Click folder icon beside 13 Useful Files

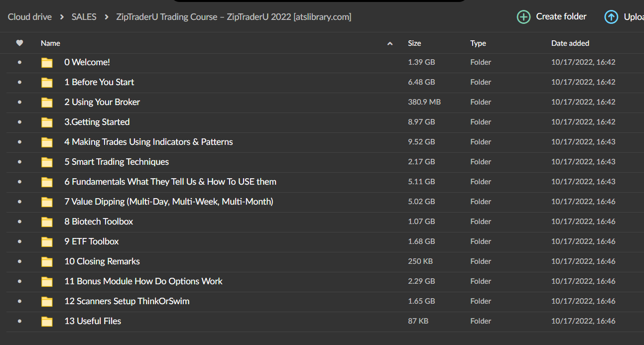click(x=47, y=322)
